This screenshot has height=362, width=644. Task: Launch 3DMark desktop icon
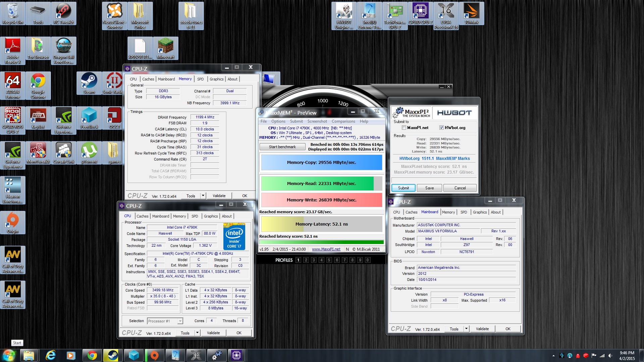[471, 13]
